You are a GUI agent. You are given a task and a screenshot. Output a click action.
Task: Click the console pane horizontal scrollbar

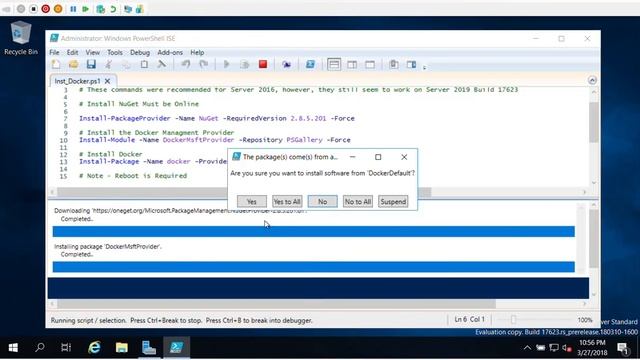276,304
